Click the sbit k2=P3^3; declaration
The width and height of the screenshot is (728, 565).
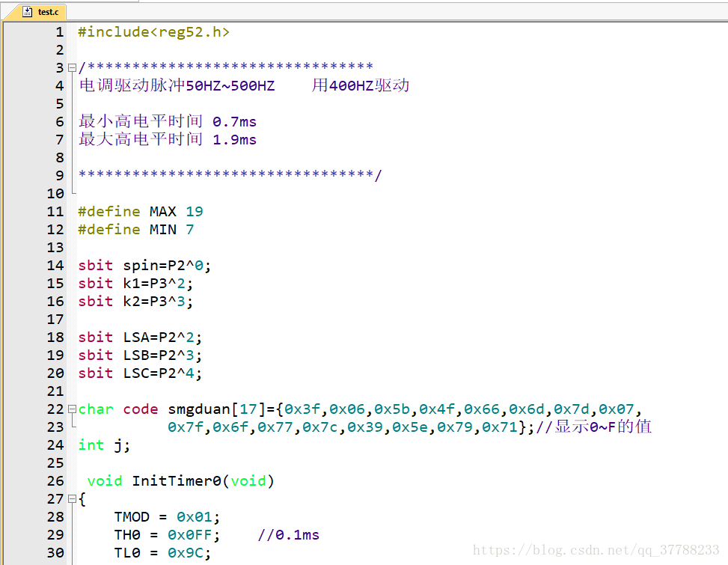pyautogui.click(x=135, y=302)
